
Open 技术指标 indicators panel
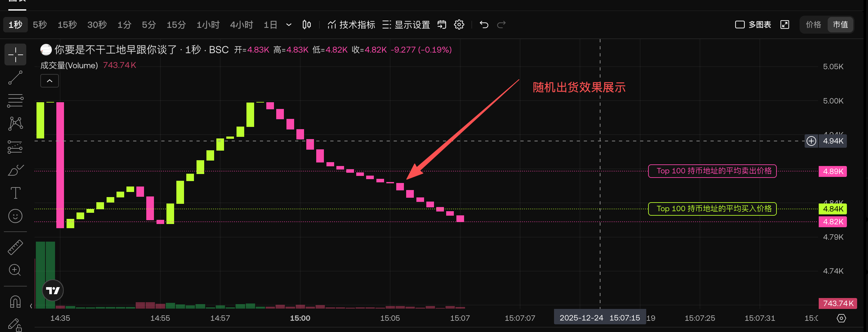pyautogui.click(x=351, y=25)
